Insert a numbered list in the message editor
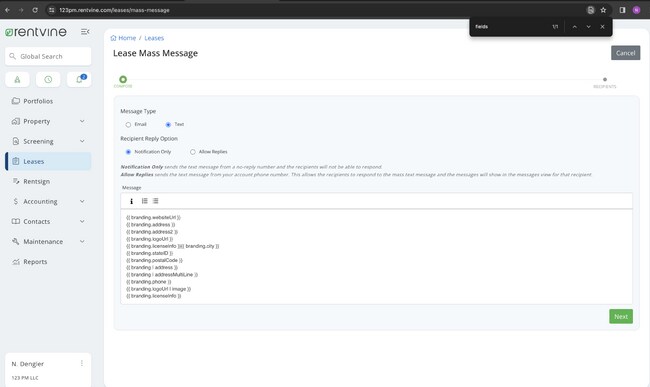Viewport: 650px width, 387px height. [144, 201]
